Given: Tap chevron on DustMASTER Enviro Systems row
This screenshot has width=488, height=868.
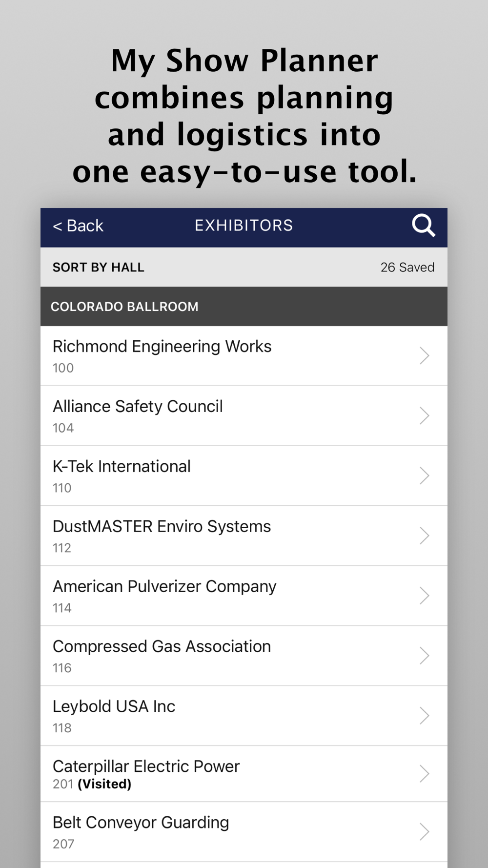Looking at the screenshot, I should 424,536.
